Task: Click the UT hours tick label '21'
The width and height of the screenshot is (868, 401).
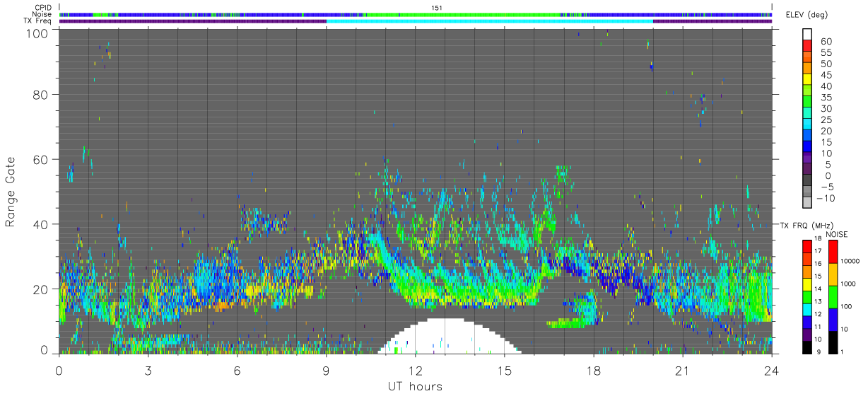Action: tap(682, 371)
